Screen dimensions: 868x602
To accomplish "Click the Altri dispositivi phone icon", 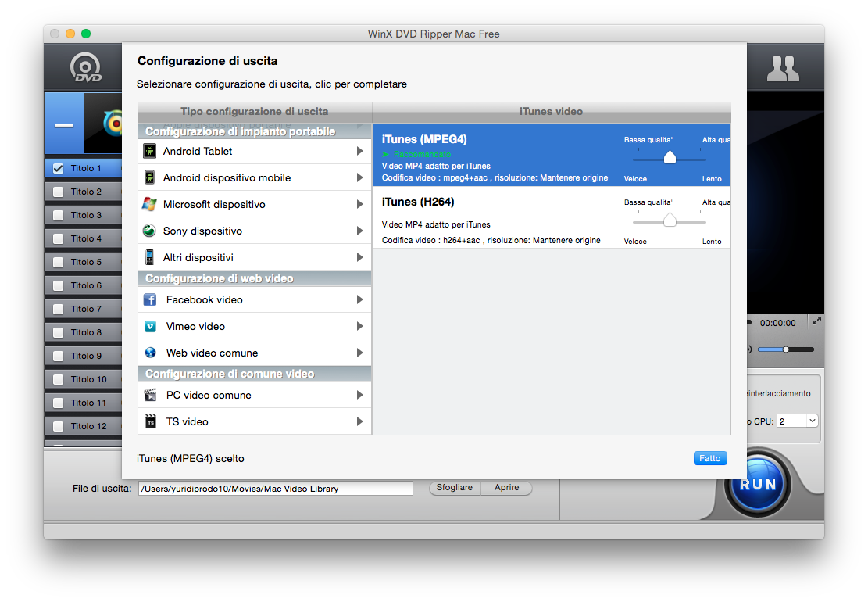I will [x=149, y=257].
